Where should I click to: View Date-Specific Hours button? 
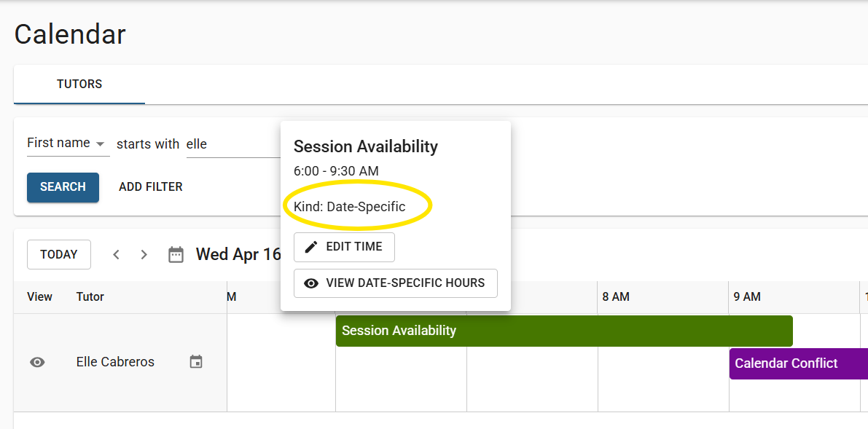pos(396,283)
